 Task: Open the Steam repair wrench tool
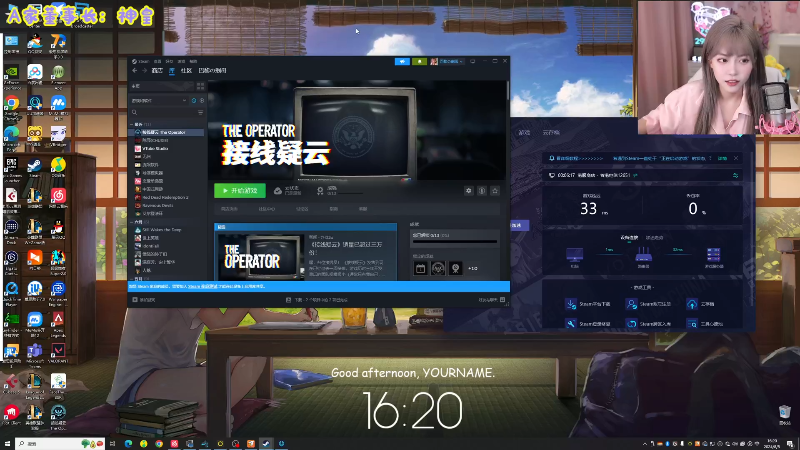pyautogui.click(x=588, y=323)
